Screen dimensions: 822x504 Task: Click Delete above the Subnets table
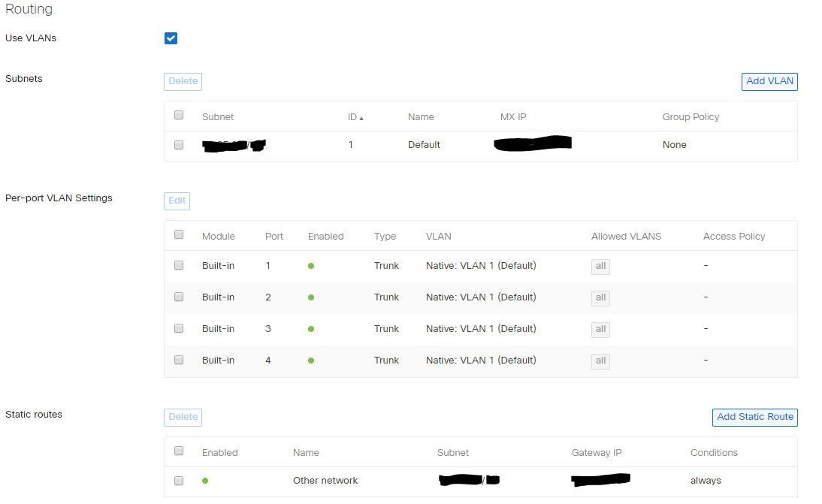pyautogui.click(x=183, y=81)
